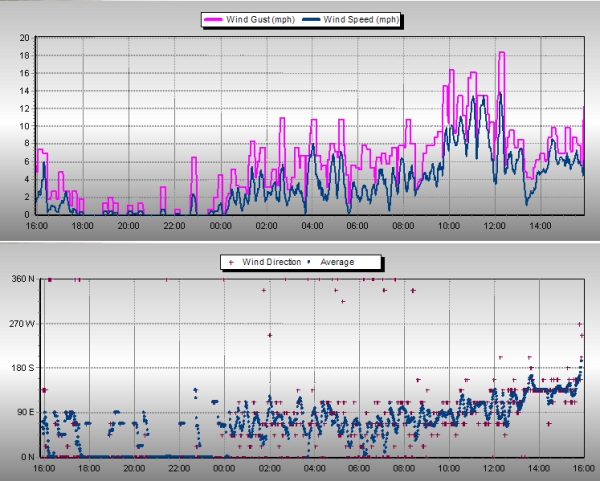Click the Wind Direction plus marker icon
Image resolution: width=600 pixels, height=481 pixels.
233,262
